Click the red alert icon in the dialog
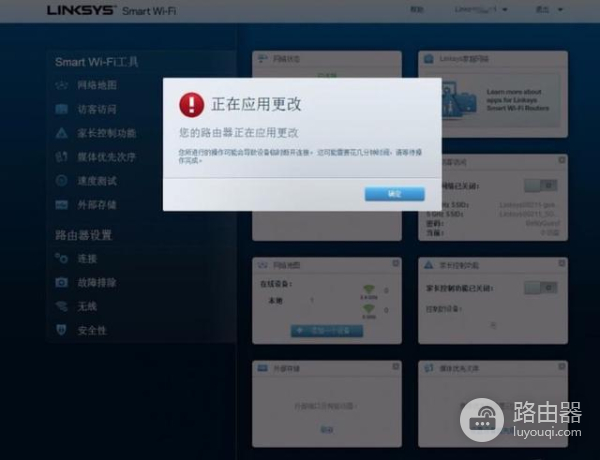Image resolution: width=600 pixels, height=460 pixels. 191,104
